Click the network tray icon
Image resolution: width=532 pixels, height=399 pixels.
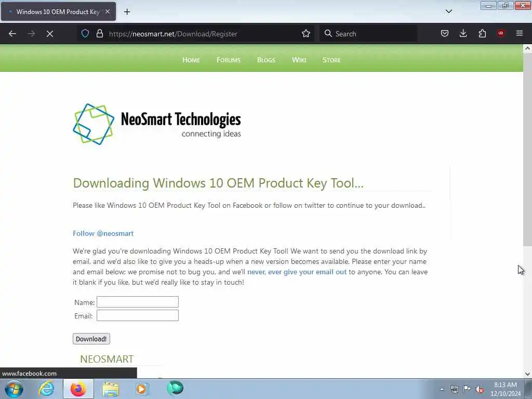coord(454,389)
